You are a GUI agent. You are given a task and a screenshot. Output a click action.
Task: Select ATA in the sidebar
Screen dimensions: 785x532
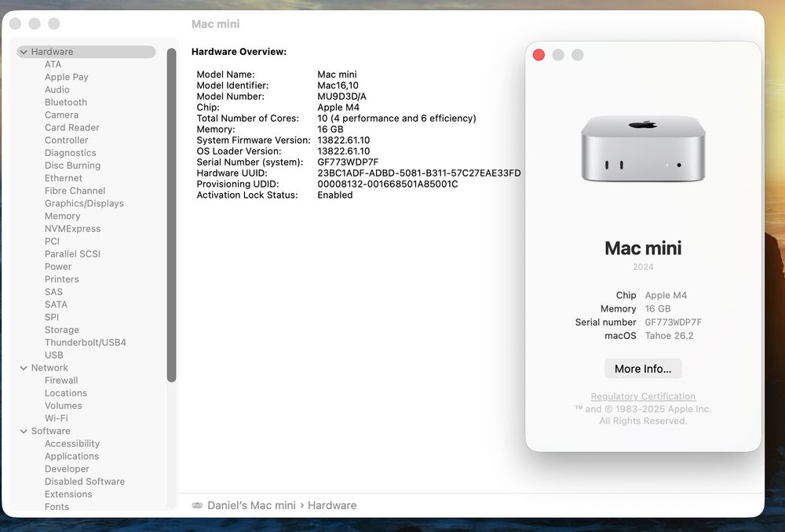tap(53, 64)
